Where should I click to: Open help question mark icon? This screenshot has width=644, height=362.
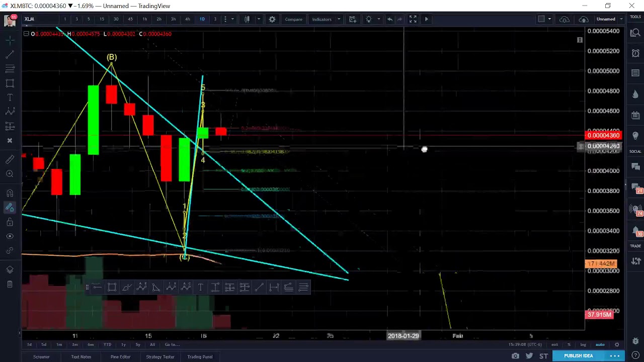point(635,356)
